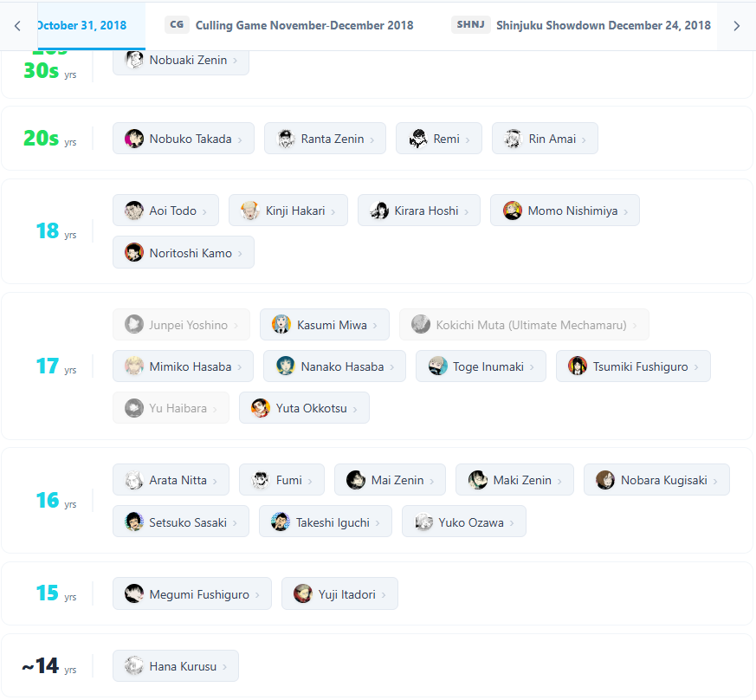Image resolution: width=756 pixels, height=700 pixels.
Task: Click Setsuko Sasaki's avatar icon
Action: (x=134, y=522)
